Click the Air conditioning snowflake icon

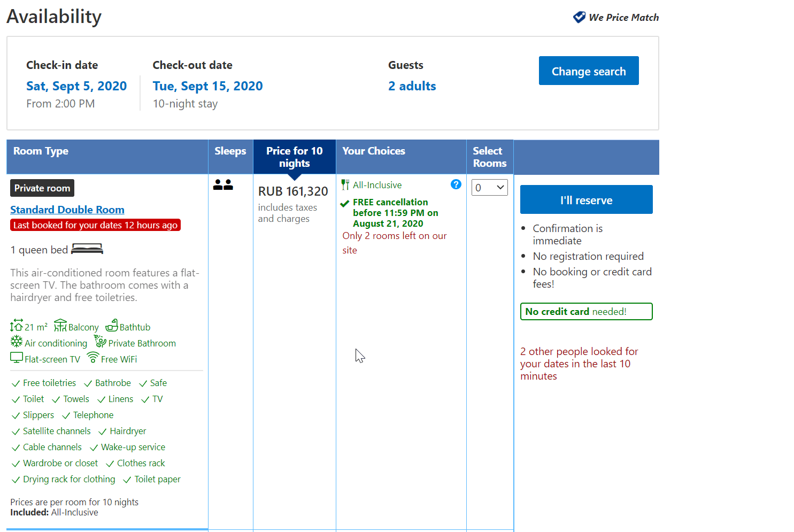(17, 342)
